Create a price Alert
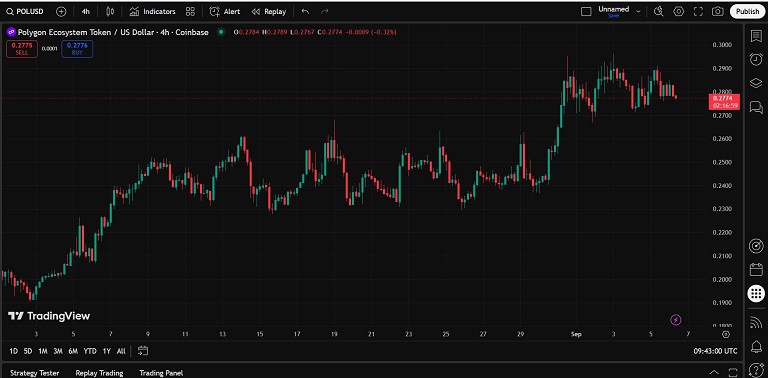The width and height of the screenshot is (768, 378). [x=225, y=11]
